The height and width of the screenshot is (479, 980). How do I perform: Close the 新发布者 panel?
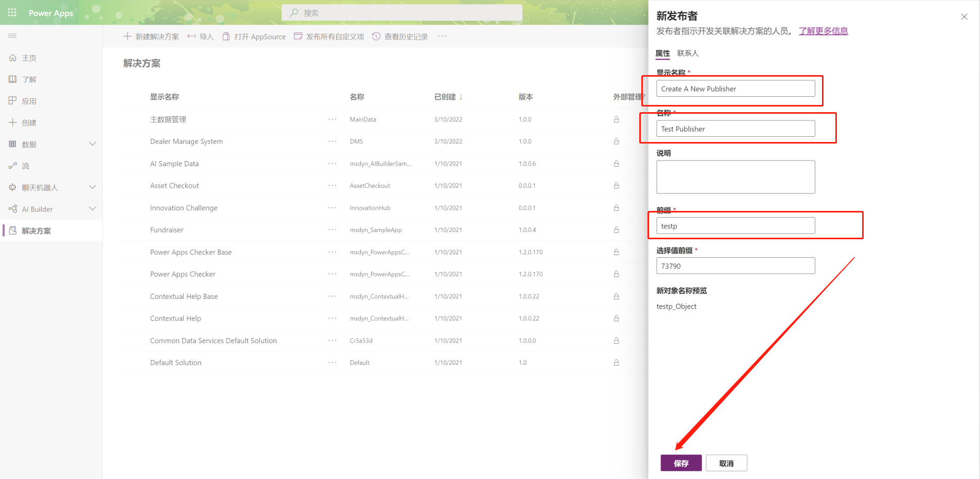coord(964,16)
